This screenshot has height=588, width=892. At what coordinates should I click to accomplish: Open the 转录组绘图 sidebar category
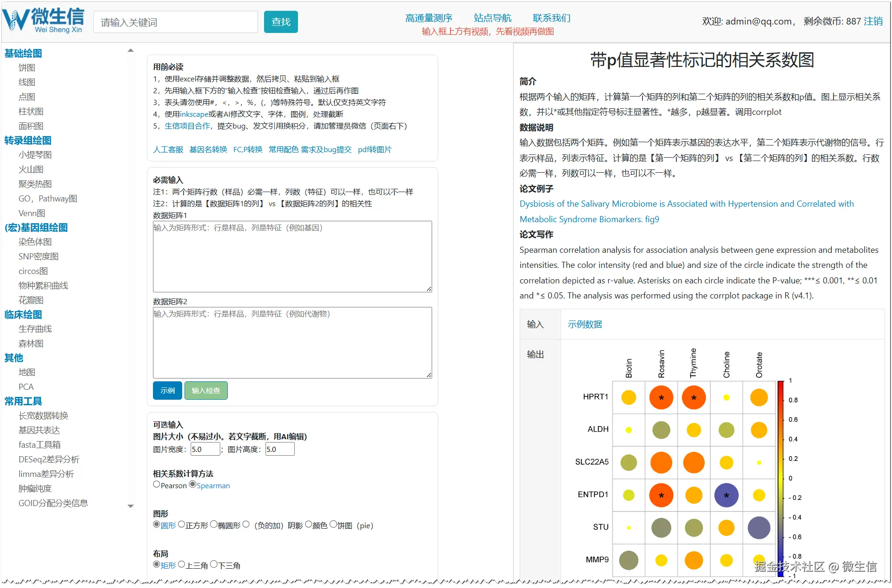(28, 140)
